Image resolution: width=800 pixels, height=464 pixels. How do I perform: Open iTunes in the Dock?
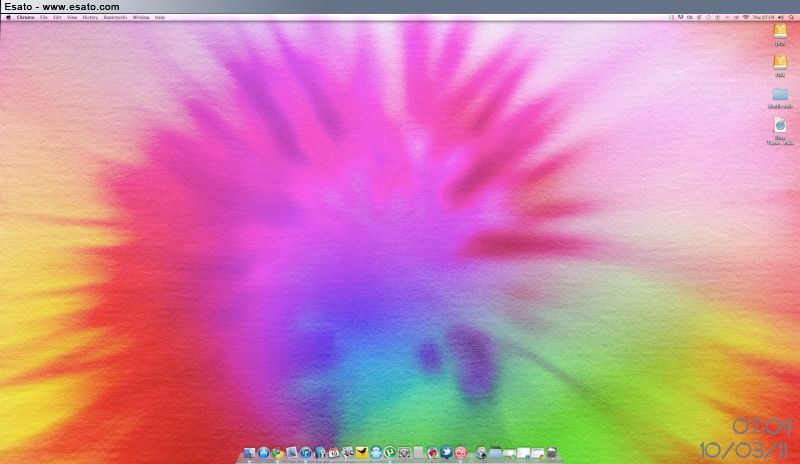coord(306,454)
